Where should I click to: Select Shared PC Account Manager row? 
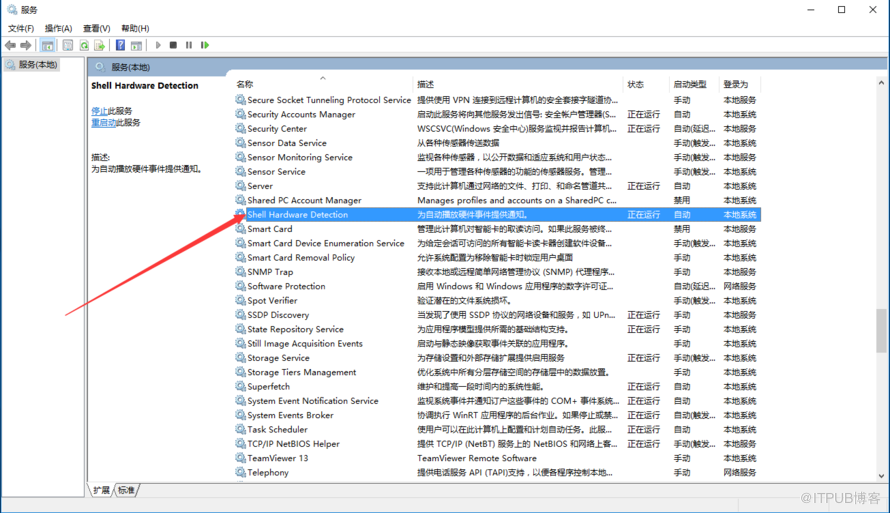[x=497, y=200]
